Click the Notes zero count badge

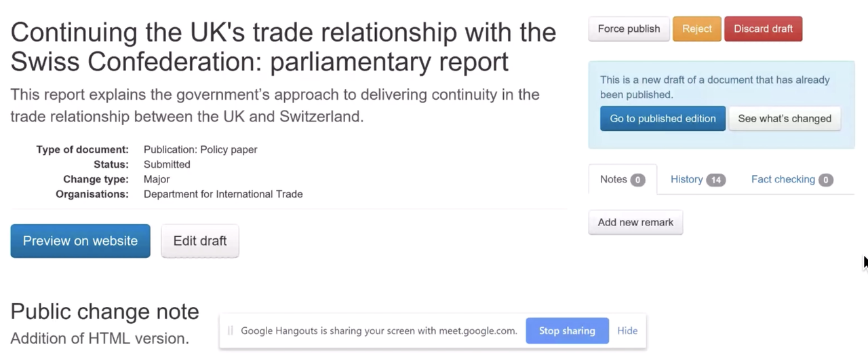coord(637,181)
